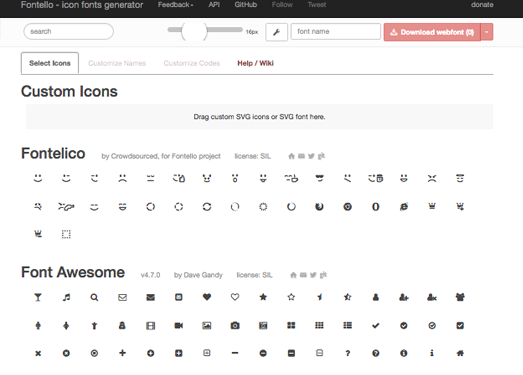Viewport: 523px width, 375px height.
Task: Select the solid envelope mail icon
Action: coord(151,297)
